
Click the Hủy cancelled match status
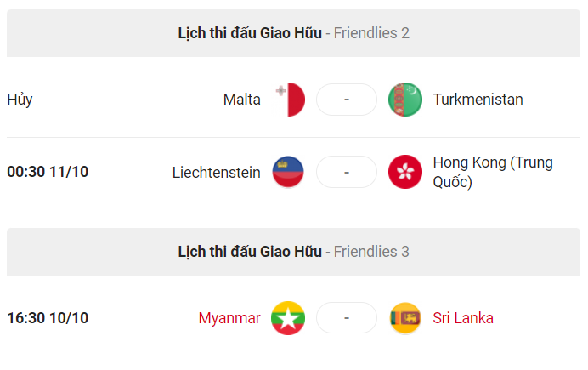(20, 100)
